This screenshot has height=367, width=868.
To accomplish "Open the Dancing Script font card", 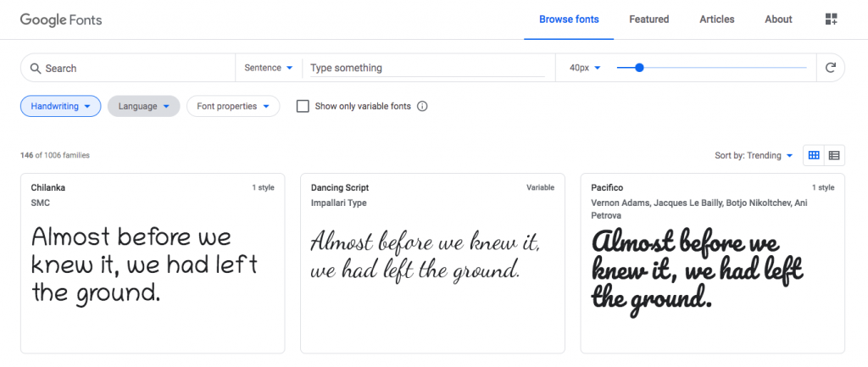I will [432, 264].
